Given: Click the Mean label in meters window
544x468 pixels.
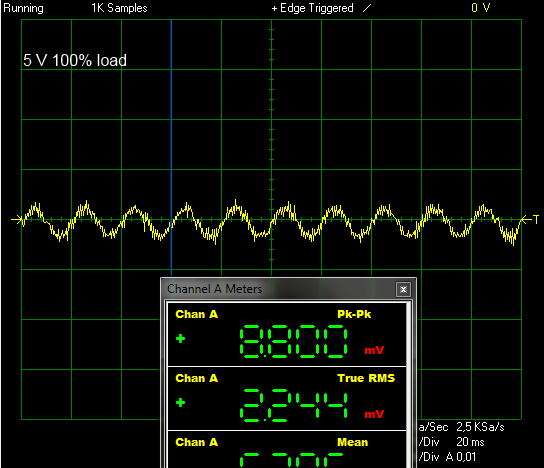Looking at the screenshot, I should pos(352,442).
